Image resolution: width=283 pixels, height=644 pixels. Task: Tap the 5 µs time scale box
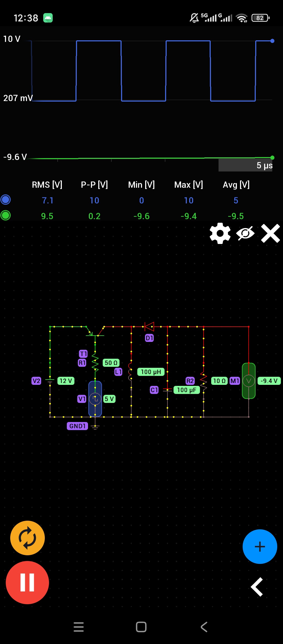(246, 165)
